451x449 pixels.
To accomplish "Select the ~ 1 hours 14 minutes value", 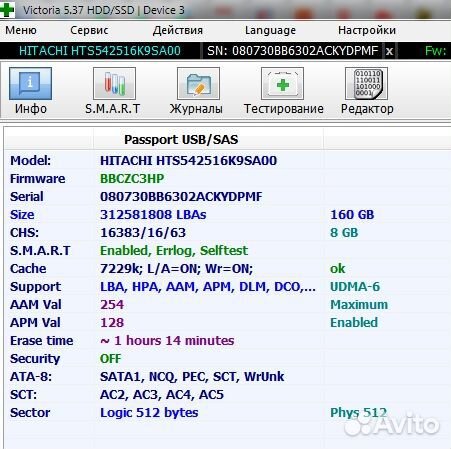I will coord(167,341).
